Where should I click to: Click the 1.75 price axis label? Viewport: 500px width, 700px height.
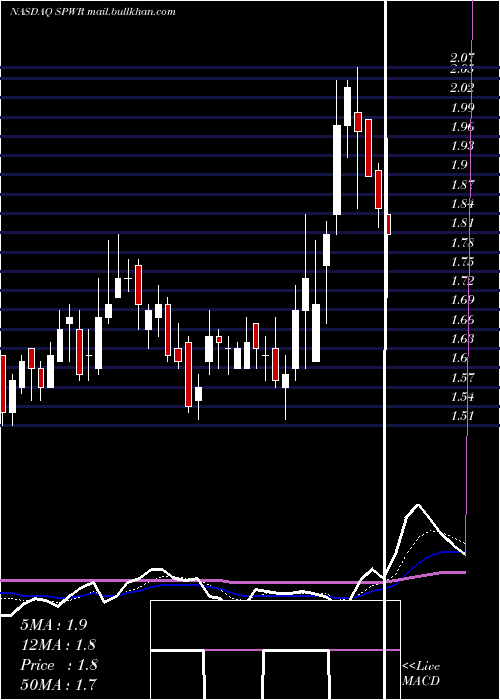pyautogui.click(x=462, y=262)
